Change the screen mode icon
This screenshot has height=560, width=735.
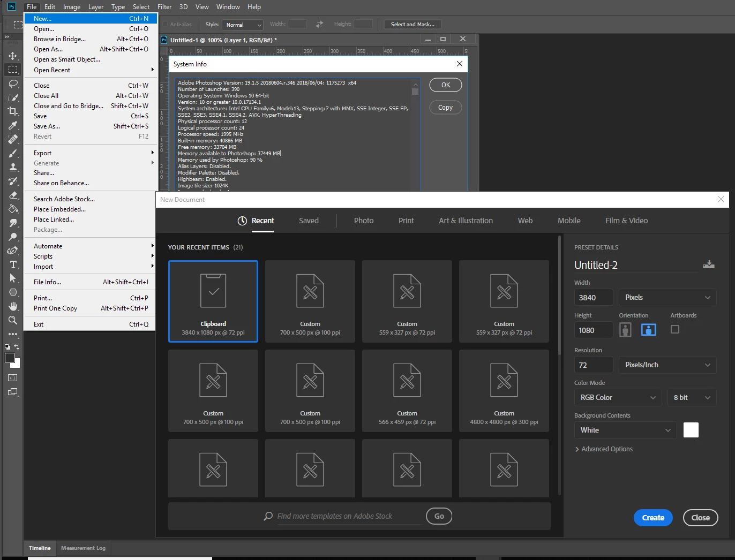[13, 392]
